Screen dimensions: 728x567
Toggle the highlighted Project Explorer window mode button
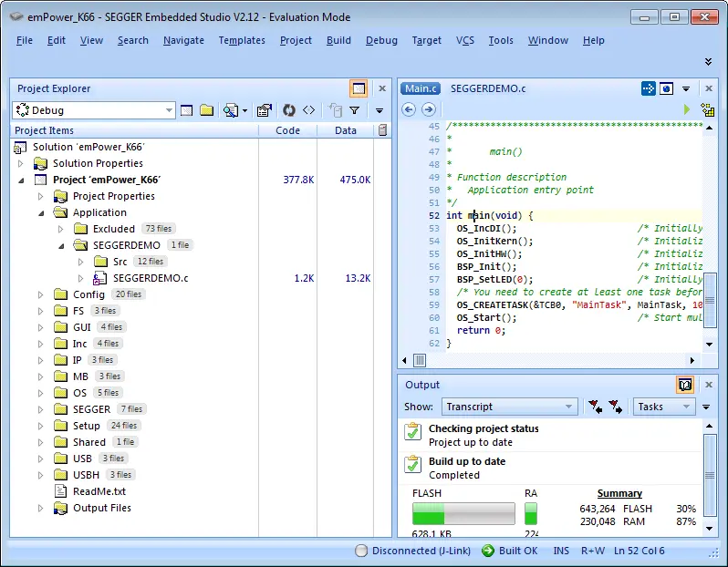(x=359, y=88)
